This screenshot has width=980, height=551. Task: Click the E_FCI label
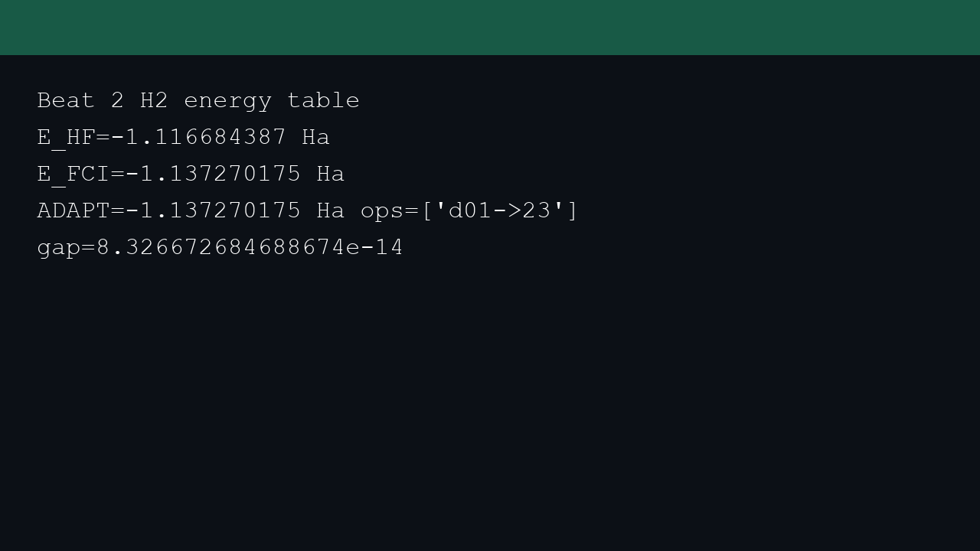pos(73,174)
